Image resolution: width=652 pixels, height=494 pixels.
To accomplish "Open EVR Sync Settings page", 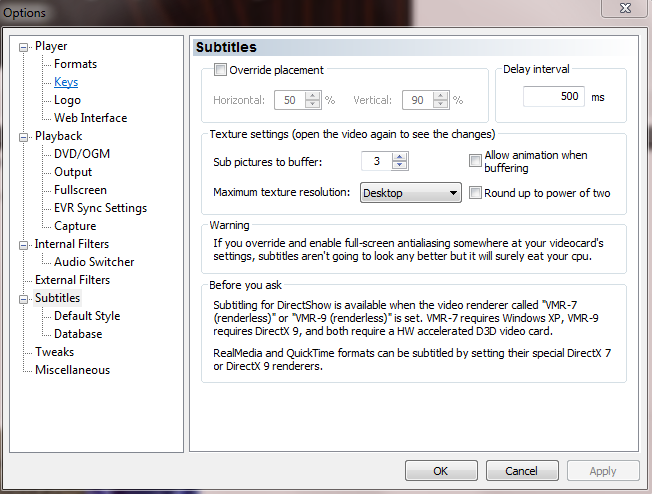I will [x=100, y=208].
